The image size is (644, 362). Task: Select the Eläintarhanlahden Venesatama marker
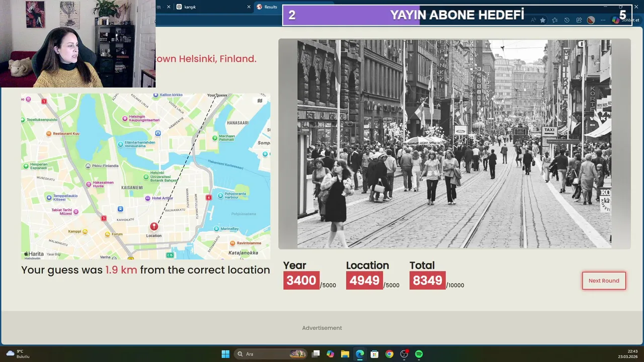pos(120,144)
